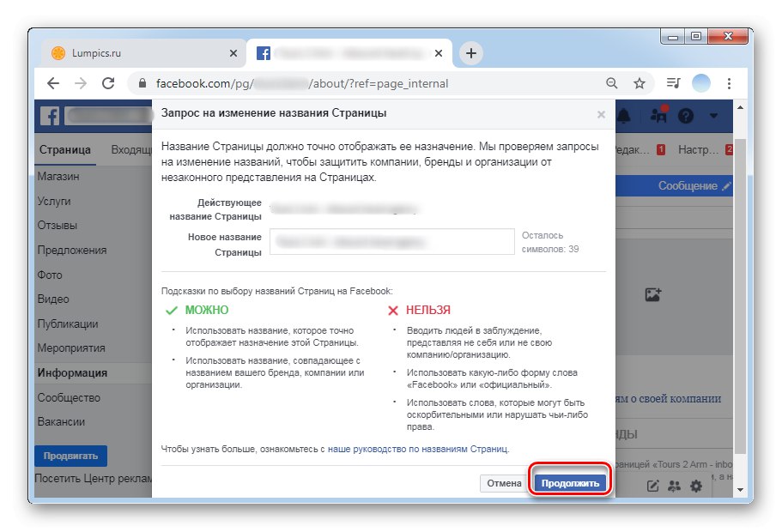Select the Страница tab
This screenshot has width=782, height=532.
point(65,150)
